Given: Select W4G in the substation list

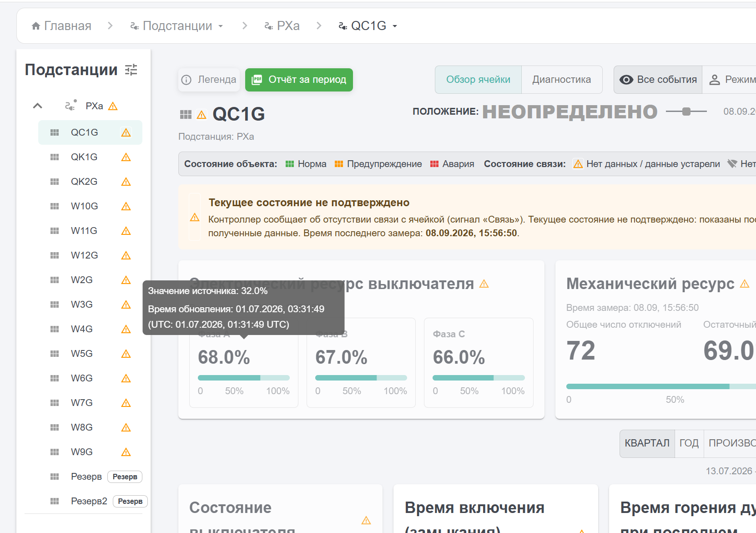Looking at the screenshot, I should pyautogui.click(x=90, y=329).
